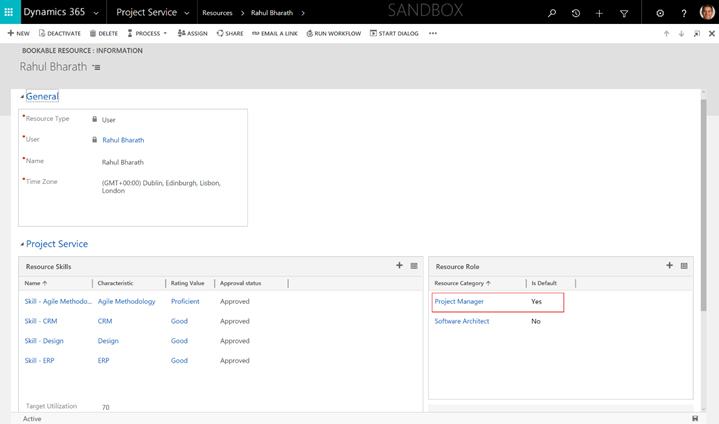The height and width of the screenshot is (424, 719).
Task: Open advanced find funnel icon
Action: [624, 13]
